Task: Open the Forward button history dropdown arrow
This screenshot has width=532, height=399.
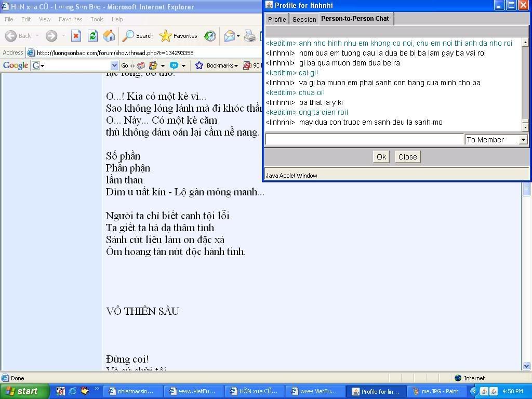Action: pos(63,36)
